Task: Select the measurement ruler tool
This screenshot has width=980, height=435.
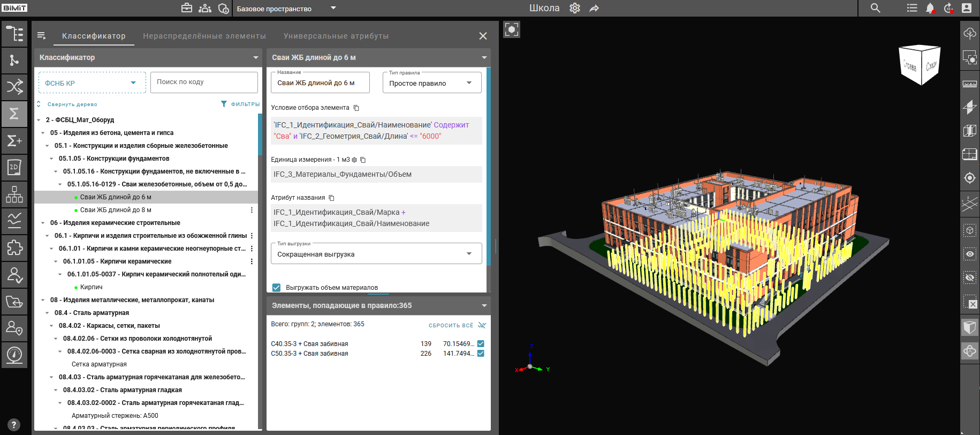Action: click(970, 84)
